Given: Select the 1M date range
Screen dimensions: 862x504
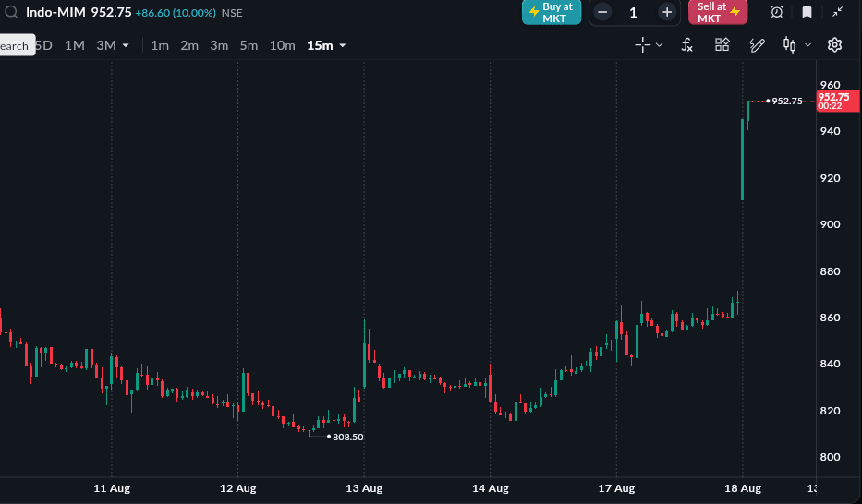Looking at the screenshot, I should point(75,45).
